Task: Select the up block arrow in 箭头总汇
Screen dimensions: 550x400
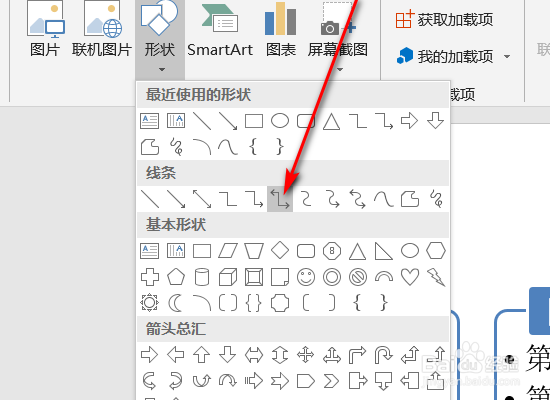Action: click(202, 355)
